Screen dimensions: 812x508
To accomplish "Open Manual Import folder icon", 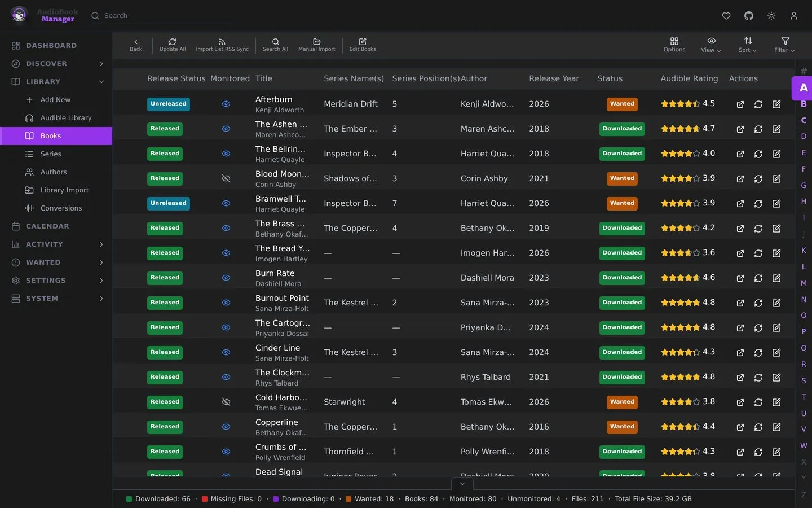I will [x=316, y=42].
